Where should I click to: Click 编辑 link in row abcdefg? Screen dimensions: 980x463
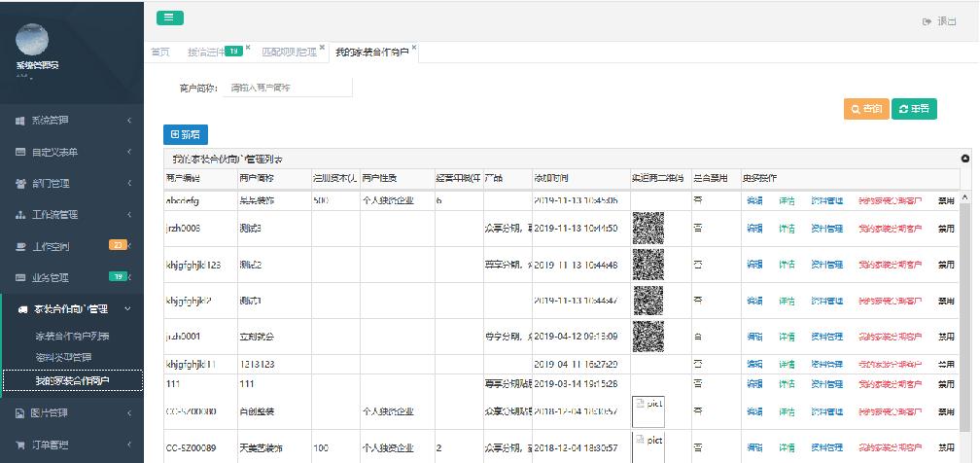[754, 200]
